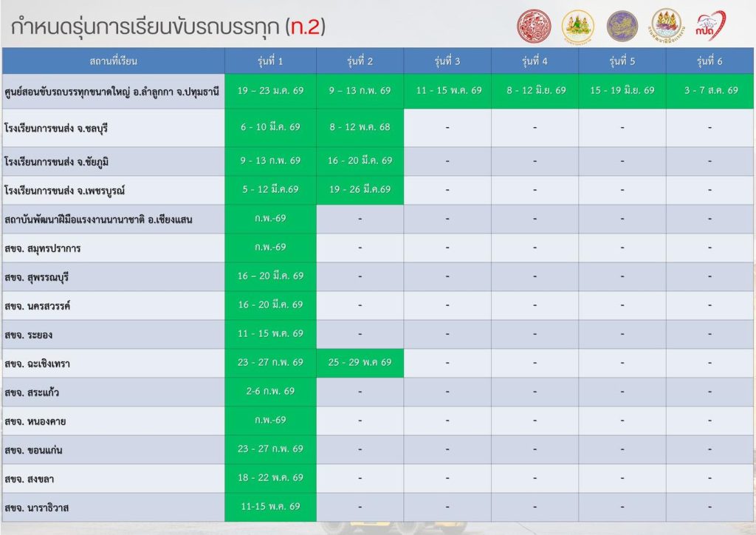Click the 8 - 12 พ.ค. 68 cell
This screenshot has width=756, height=535.
[x=360, y=127]
